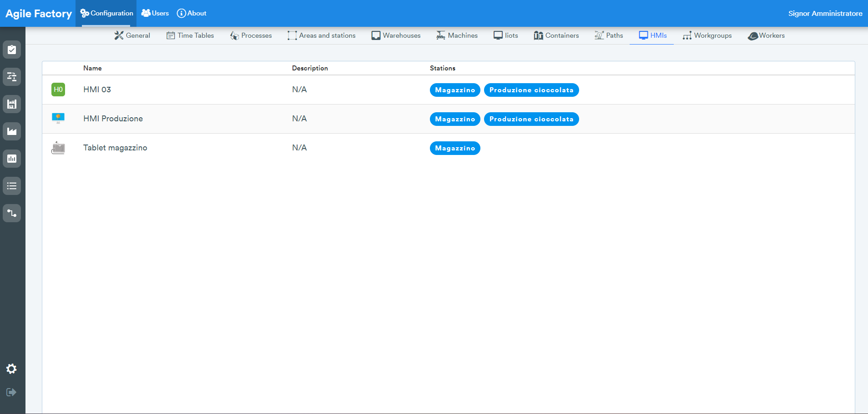The image size is (868, 414).
Task: Click the Iiots monitor icon
Action: (x=498, y=35)
